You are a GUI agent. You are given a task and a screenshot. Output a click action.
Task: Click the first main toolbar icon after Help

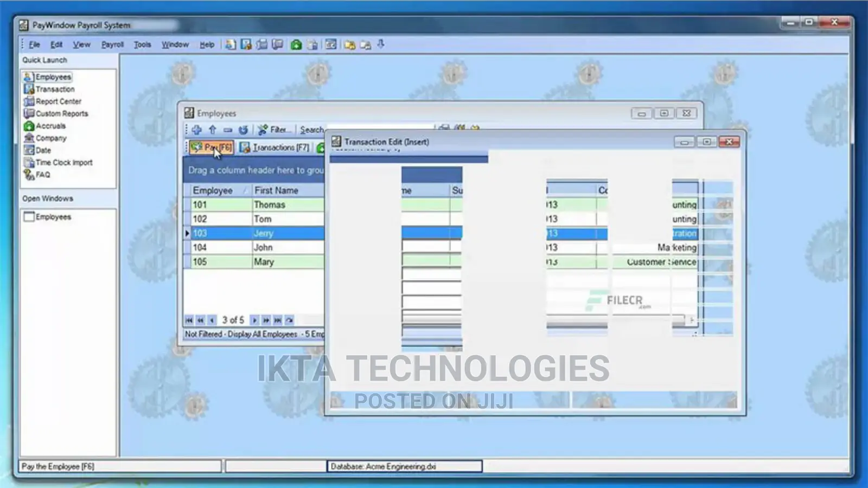(231, 44)
